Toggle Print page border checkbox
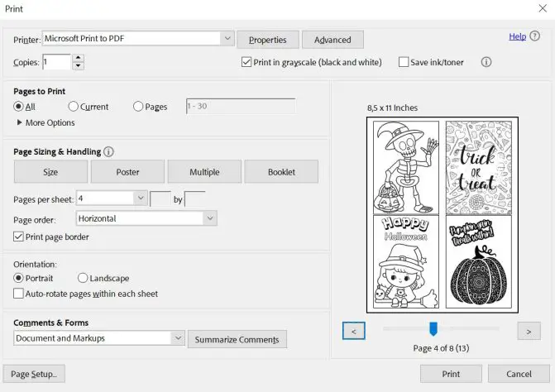Screen dimensions: 555x392 (18, 237)
